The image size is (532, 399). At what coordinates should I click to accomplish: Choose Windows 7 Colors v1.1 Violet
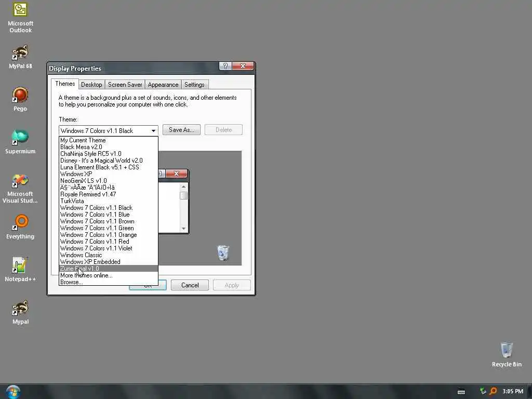[x=108, y=248]
